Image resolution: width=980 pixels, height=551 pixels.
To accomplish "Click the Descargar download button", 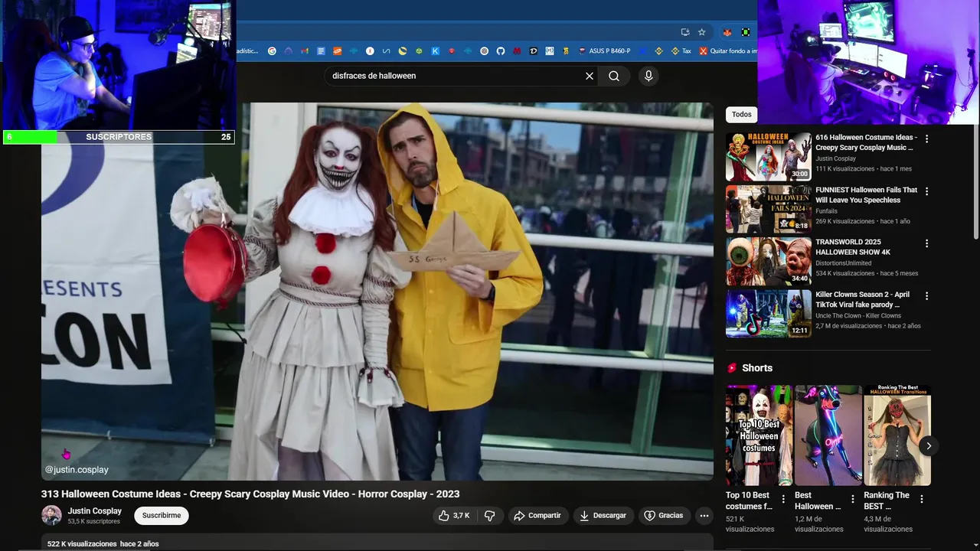I will coord(603,516).
